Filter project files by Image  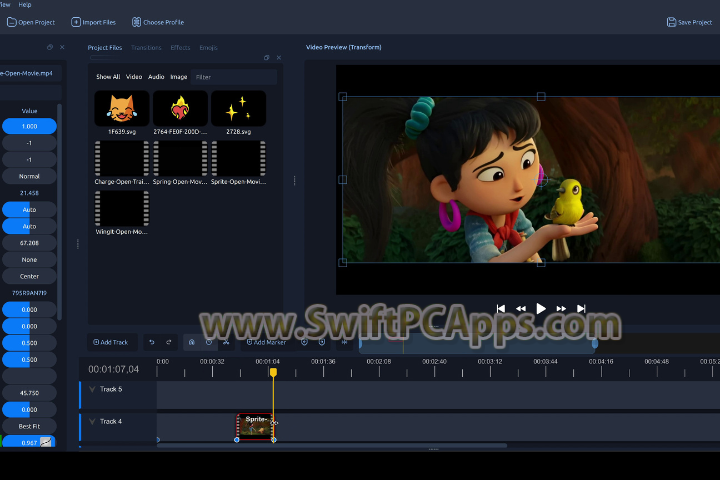tap(179, 77)
